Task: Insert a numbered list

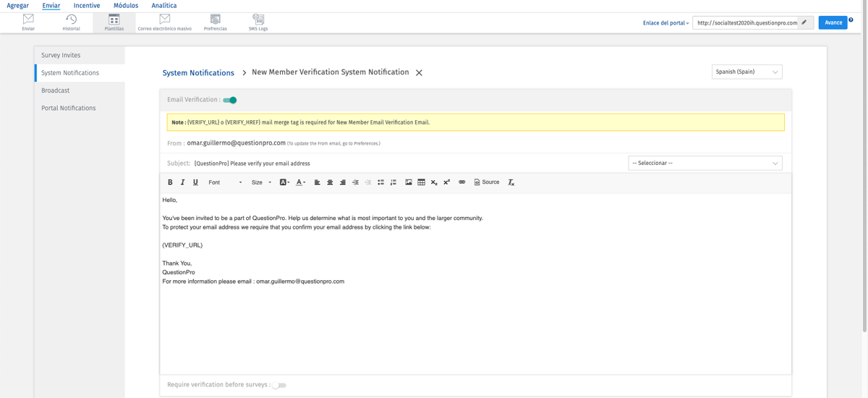Action: 393,182
